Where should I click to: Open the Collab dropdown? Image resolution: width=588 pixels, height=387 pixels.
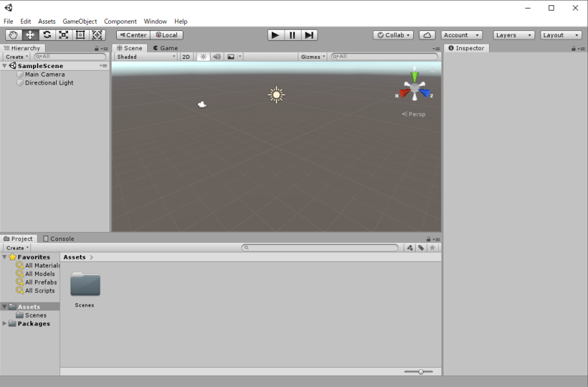point(393,35)
